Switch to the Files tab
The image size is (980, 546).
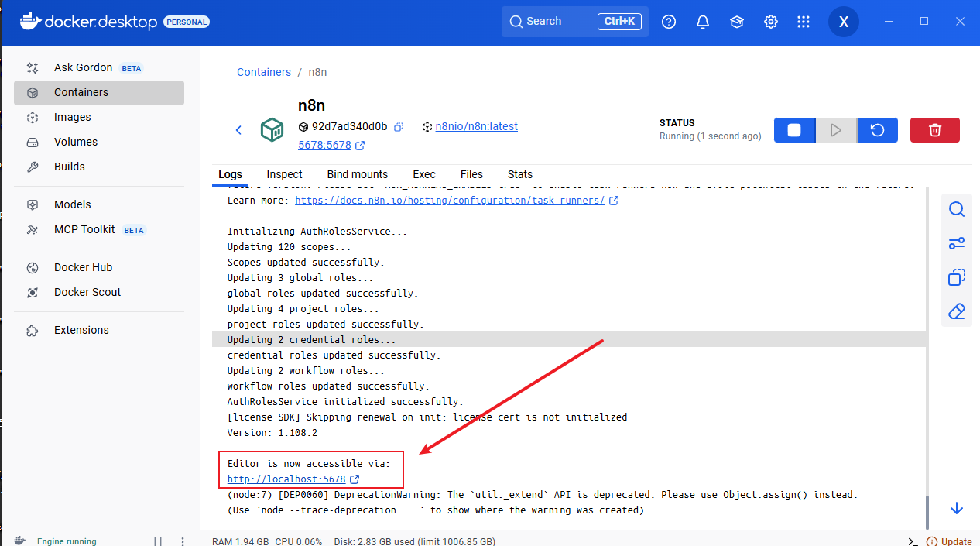[471, 174]
